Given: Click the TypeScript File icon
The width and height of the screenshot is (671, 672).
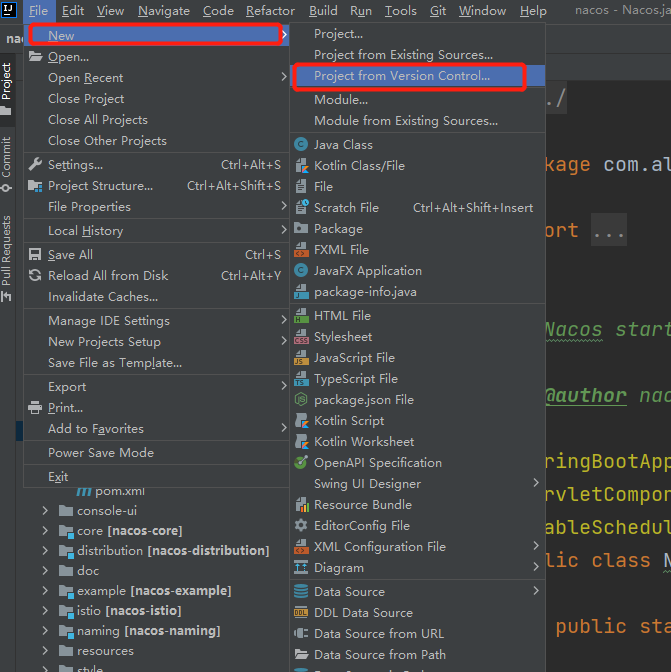Looking at the screenshot, I should (x=301, y=378).
